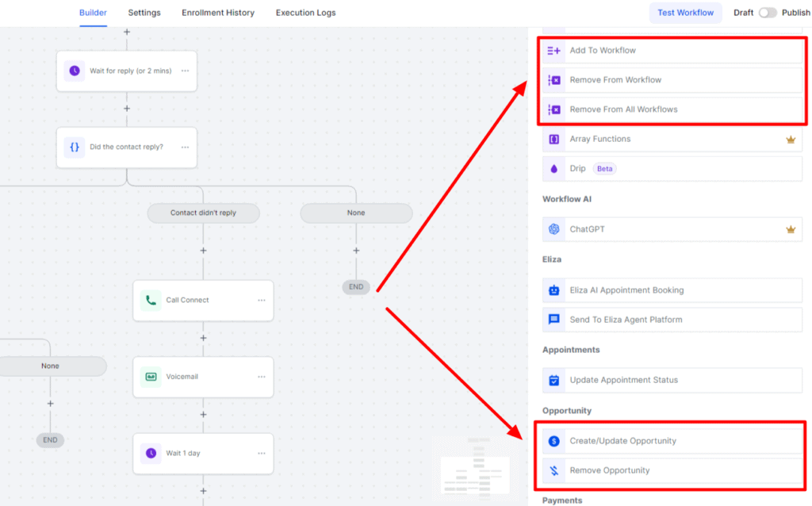This screenshot has height=506, width=812.
Task: Click the clock icon on Wait 1 day node
Action: point(151,453)
